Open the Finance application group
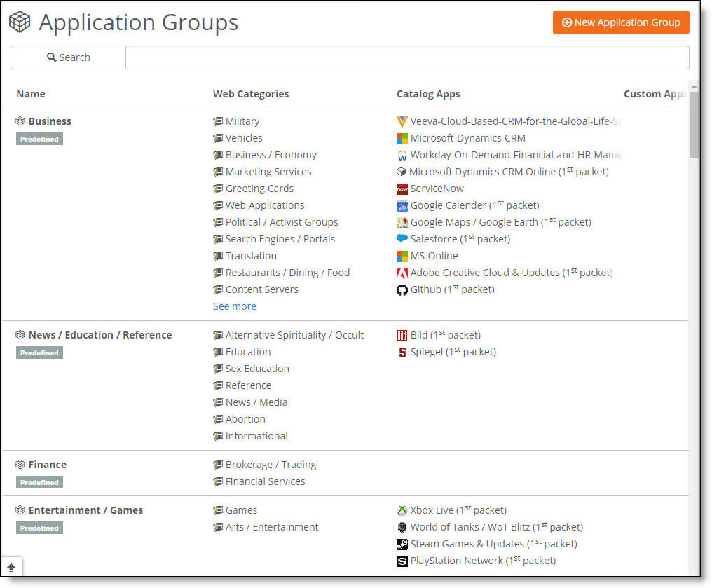 click(47, 465)
